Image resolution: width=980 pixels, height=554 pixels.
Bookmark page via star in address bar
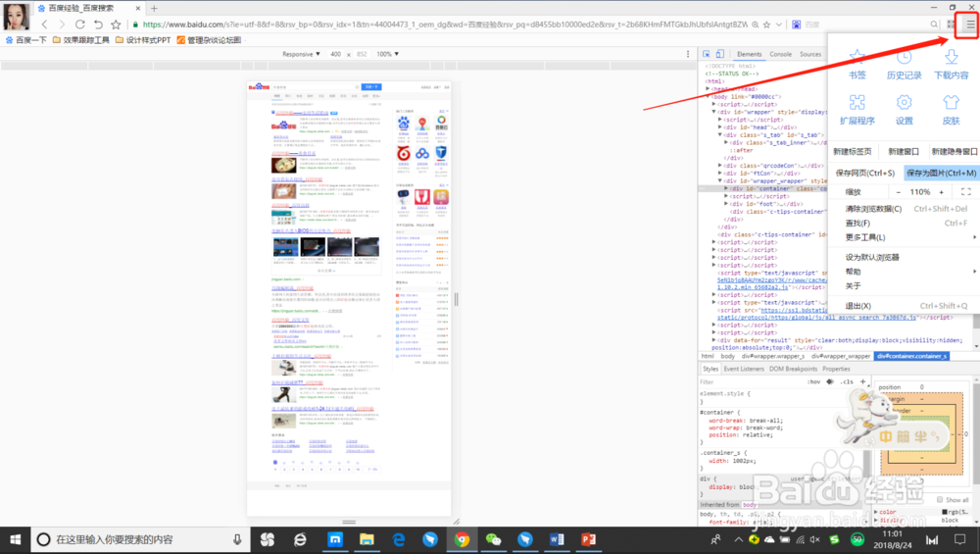[x=767, y=25]
